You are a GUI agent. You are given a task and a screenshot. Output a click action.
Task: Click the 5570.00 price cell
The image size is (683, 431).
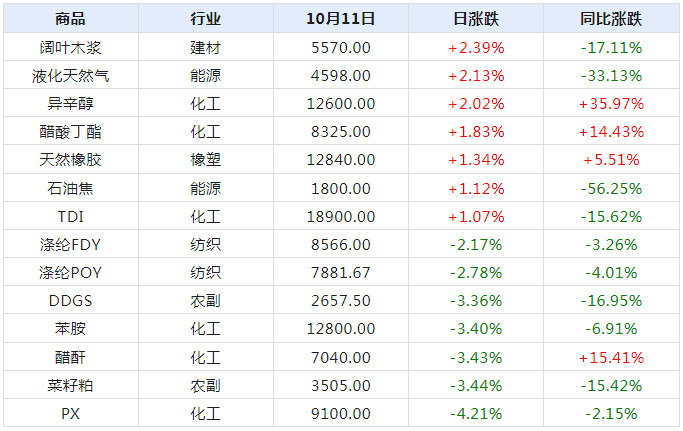point(341,47)
